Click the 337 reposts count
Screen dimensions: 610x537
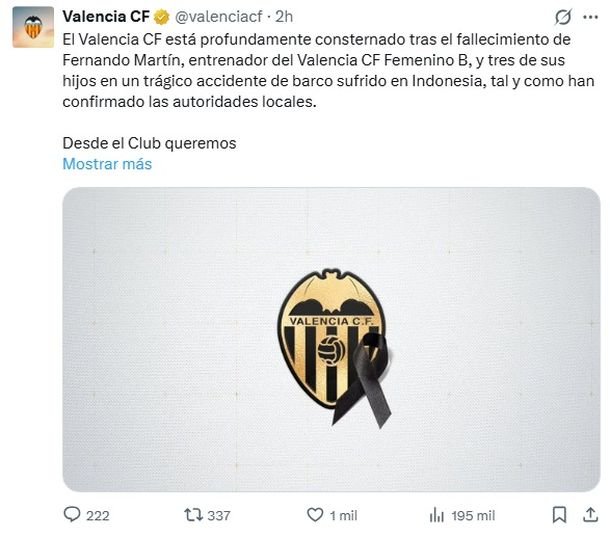(218, 516)
